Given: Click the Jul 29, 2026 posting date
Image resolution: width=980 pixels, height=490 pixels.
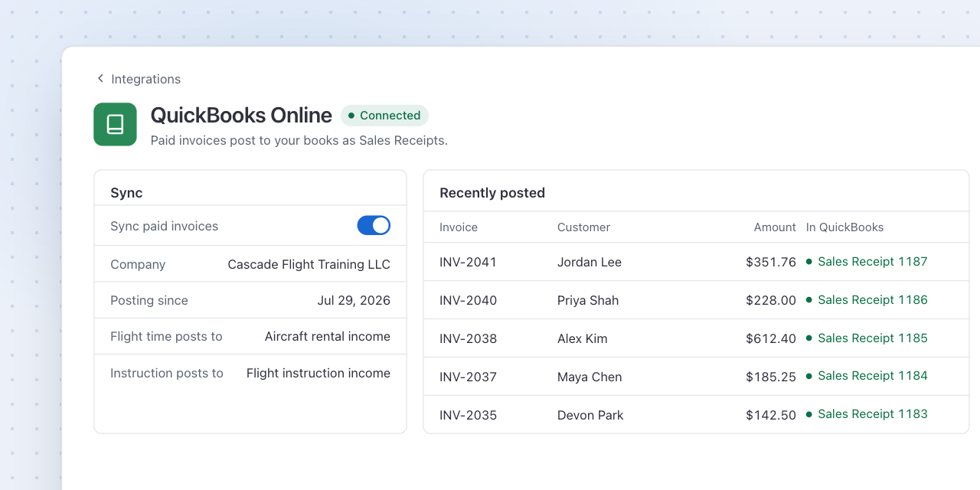Looking at the screenshot, I should (354, 301).
